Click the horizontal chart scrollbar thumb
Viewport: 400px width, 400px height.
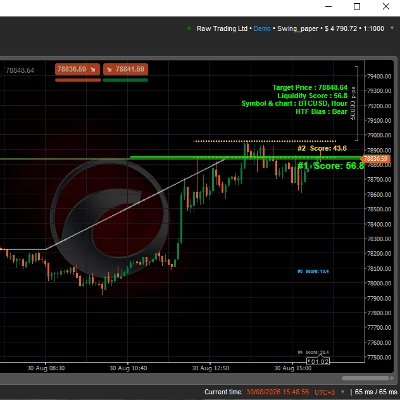365,378
